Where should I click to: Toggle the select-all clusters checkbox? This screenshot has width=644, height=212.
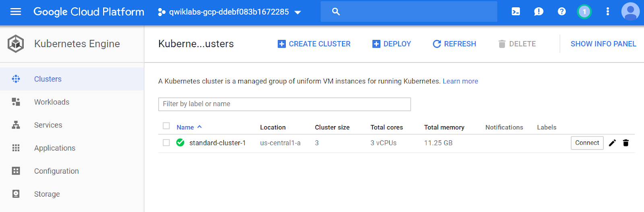tap(166, 126)
